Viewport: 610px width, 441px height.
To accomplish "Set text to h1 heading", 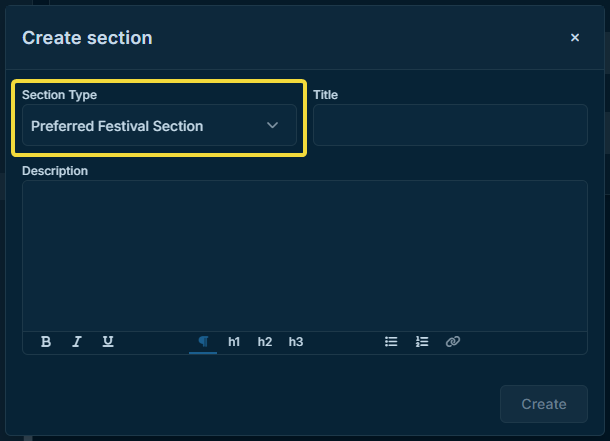I will [234, 342].
